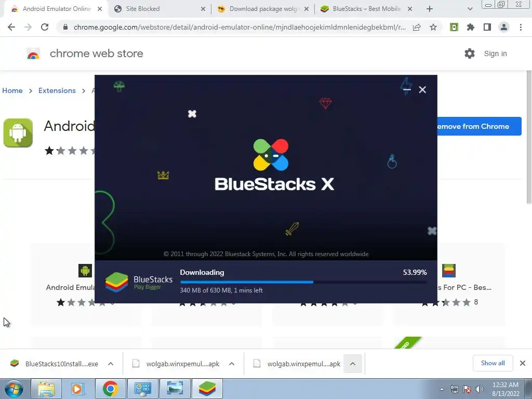Click the Chrome forward arrow

coord(28,27)
